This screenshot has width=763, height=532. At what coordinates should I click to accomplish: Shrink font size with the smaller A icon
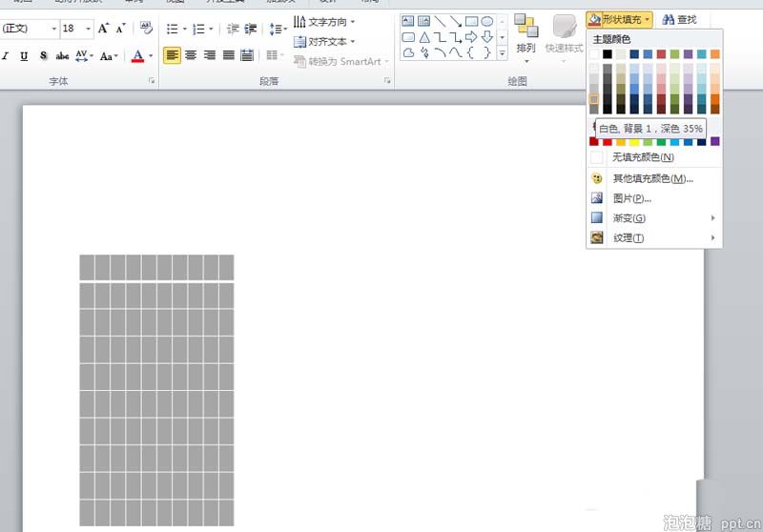pyautogui.click(x=121, y=29)
